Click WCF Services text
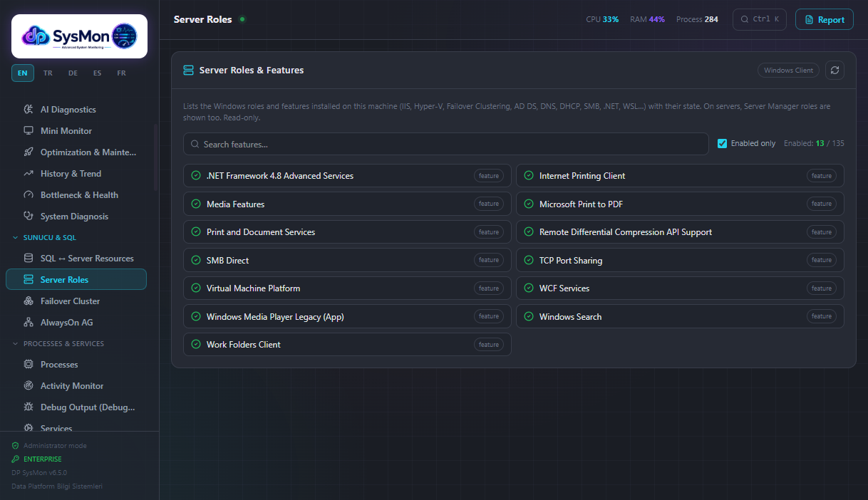Screen dimensions: 868x500 (x=564, y=288)
